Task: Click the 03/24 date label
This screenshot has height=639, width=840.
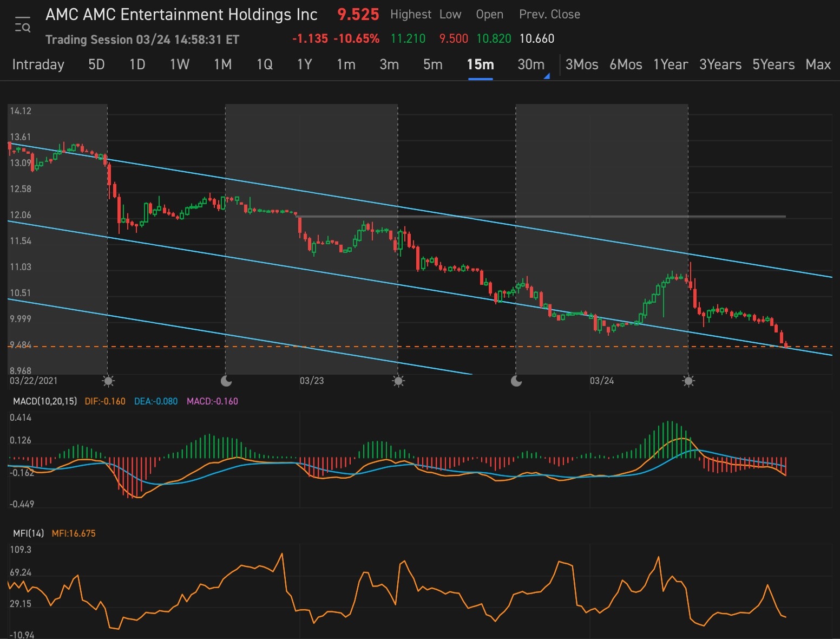Action: click(x=602, y=381)
